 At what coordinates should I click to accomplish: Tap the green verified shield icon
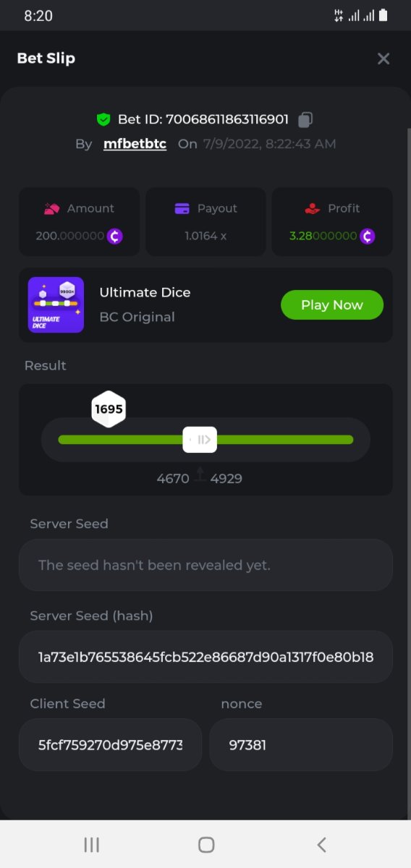click(103, 119)
